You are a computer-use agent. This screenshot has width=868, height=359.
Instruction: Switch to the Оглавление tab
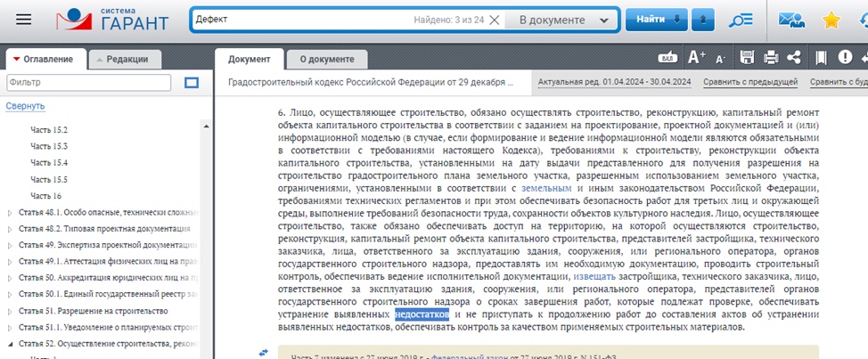point(46,59)
